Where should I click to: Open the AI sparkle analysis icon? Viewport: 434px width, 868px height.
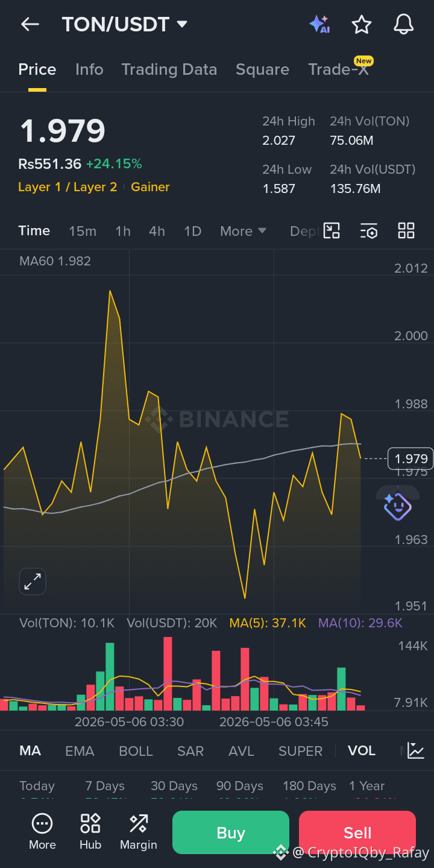pyautogui.click(x=319, y=24)
